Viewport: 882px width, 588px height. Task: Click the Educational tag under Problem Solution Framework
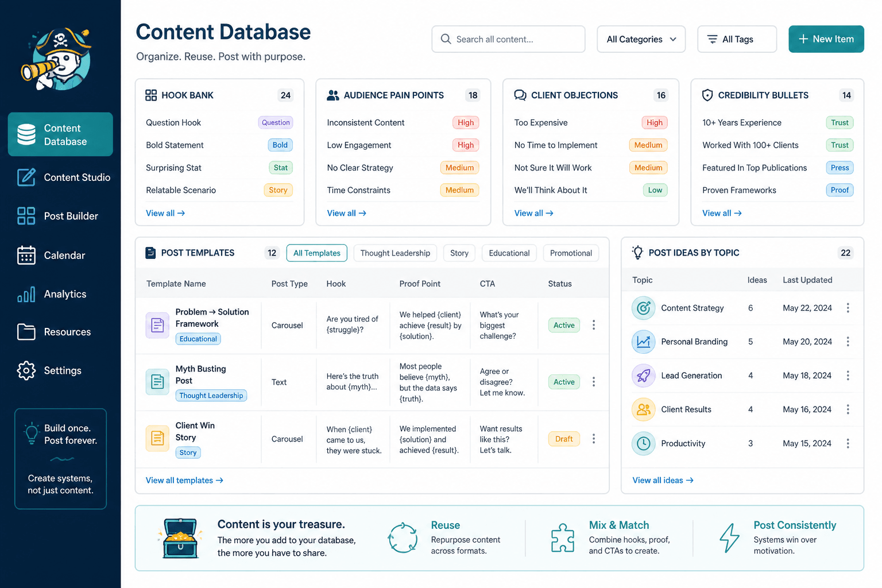point(198,339)
